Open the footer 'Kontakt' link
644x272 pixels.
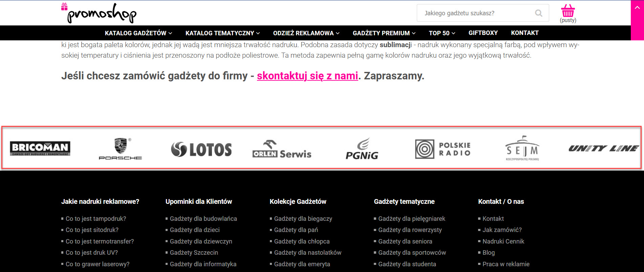coord(493,219)
